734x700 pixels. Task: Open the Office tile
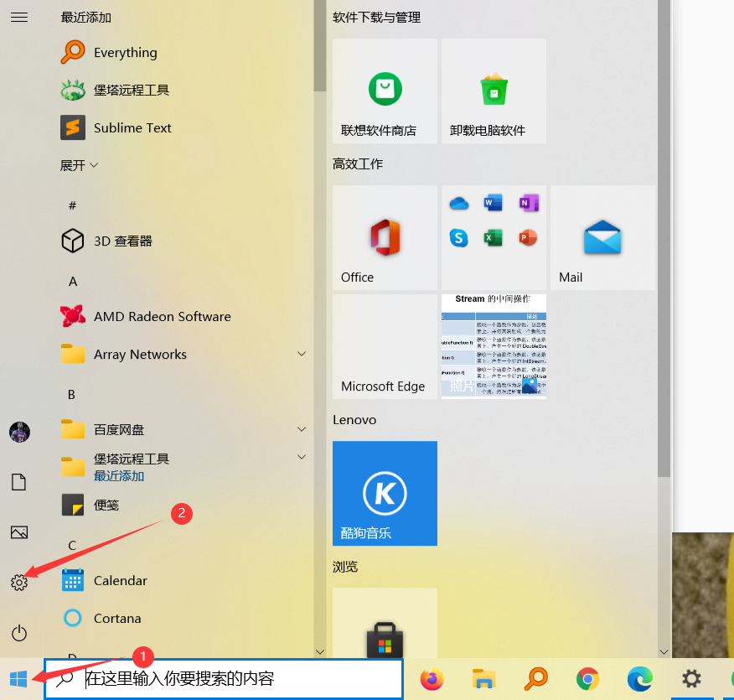[385, 238]
